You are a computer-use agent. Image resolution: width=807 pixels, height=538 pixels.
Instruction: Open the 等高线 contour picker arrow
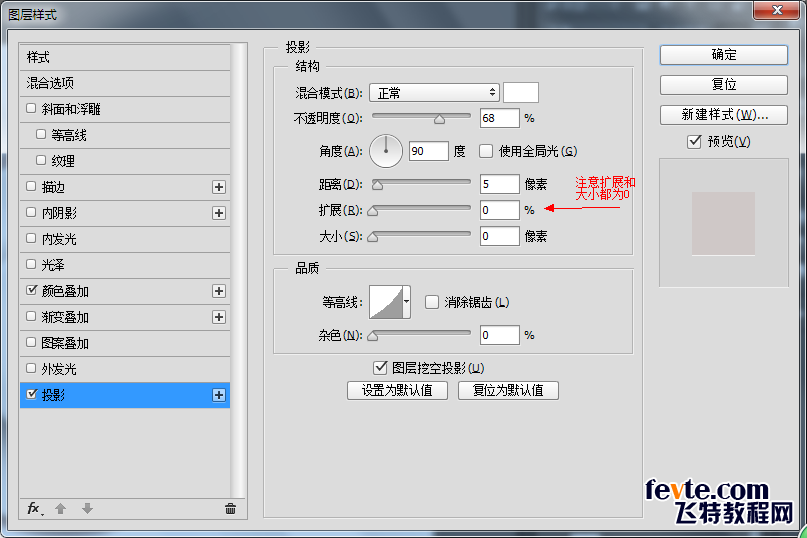[407, 302]
